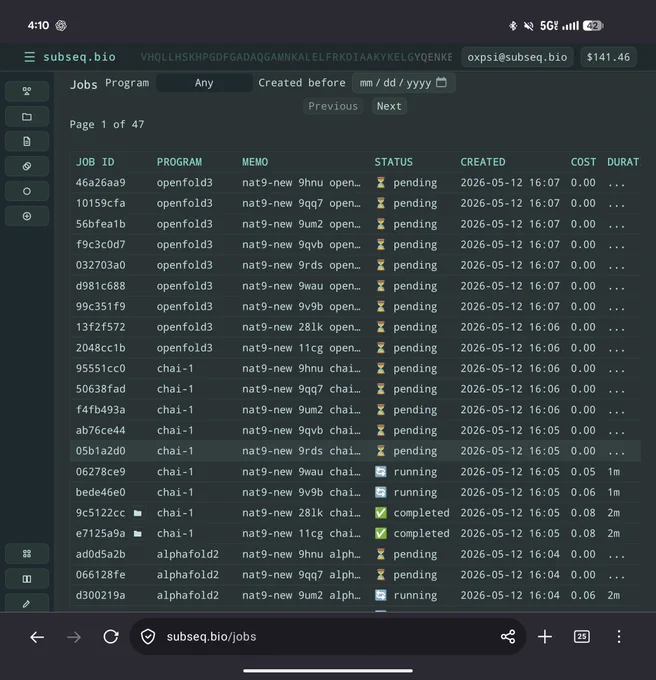Image resolution: width=656 pixels, height=680 pixels.
Task: Open alphafold2 job ad0d5a2b
Action: [356, 554]
